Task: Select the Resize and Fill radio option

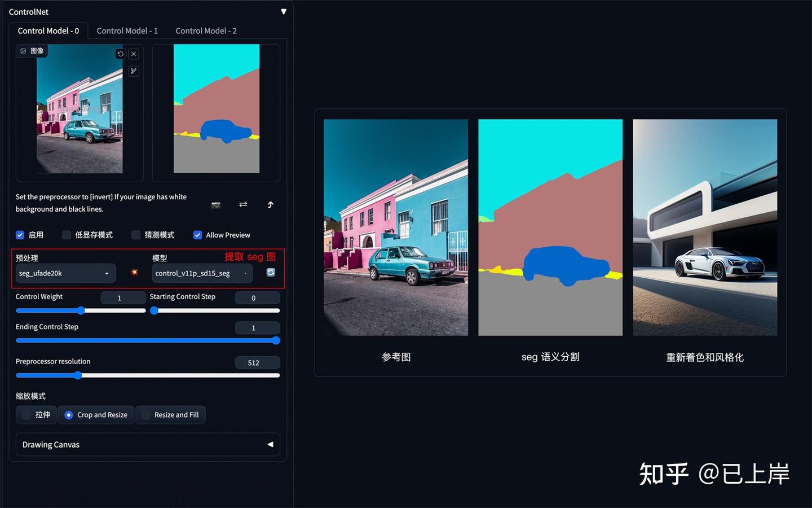Action: 146,414
